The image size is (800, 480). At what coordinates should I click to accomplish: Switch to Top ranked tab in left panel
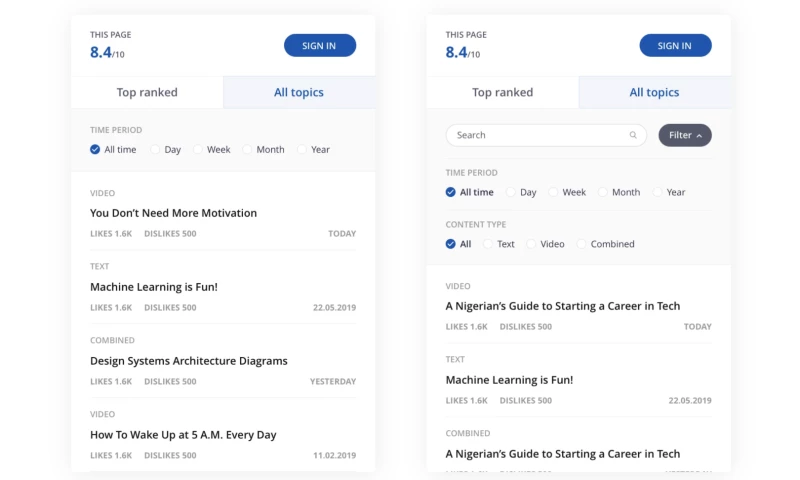(x=147, y=92)
